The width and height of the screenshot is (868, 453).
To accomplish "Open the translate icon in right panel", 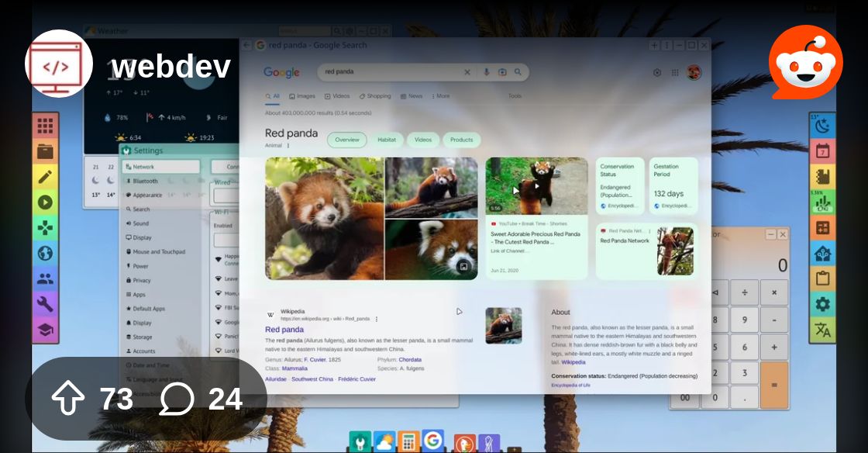I will tap(822, 330).
